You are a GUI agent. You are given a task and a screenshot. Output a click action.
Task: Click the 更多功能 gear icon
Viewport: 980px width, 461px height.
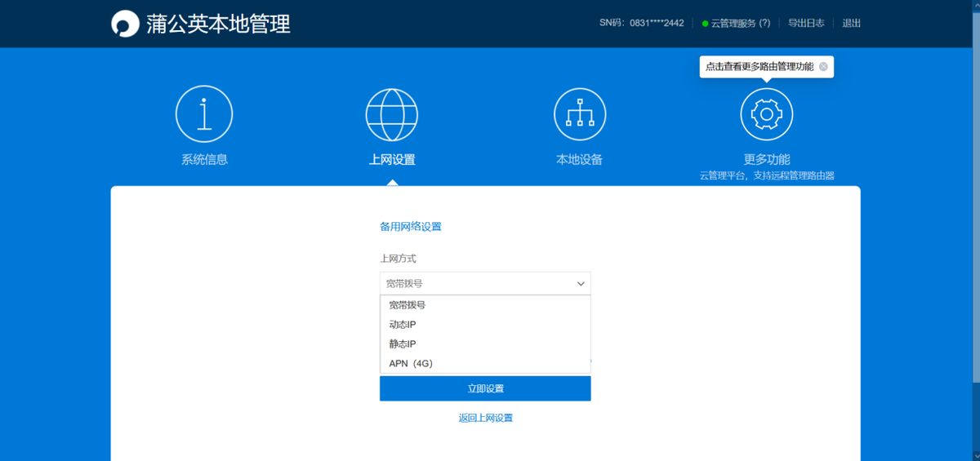coord(766,114)
